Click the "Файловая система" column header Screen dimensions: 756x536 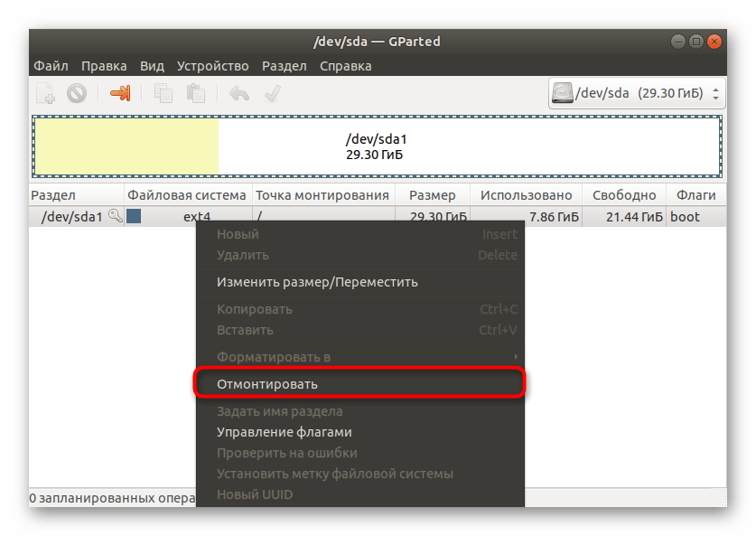[x=186, y=195]
